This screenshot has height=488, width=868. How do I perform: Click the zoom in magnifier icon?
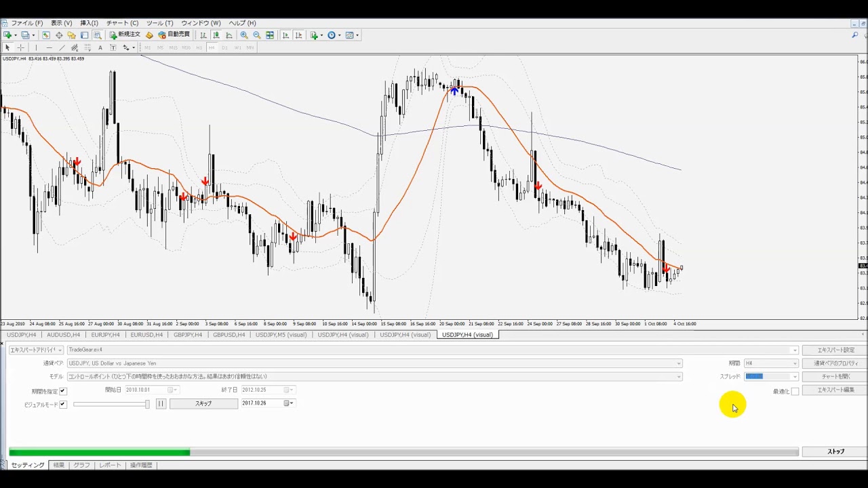244,35
